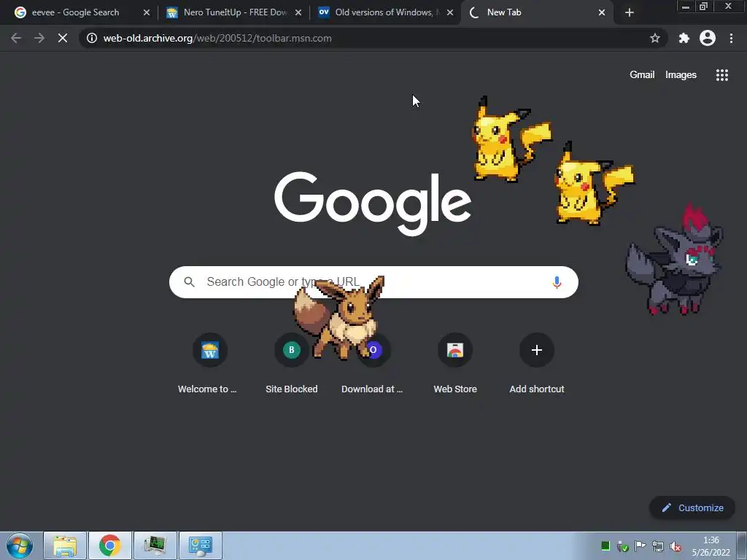747x560 pixels.
Task: Click the address bar URL
Action: point(217,38)
